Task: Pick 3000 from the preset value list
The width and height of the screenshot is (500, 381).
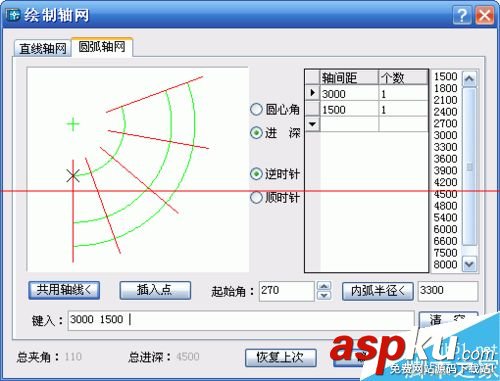Action: (x=445, y=135)
